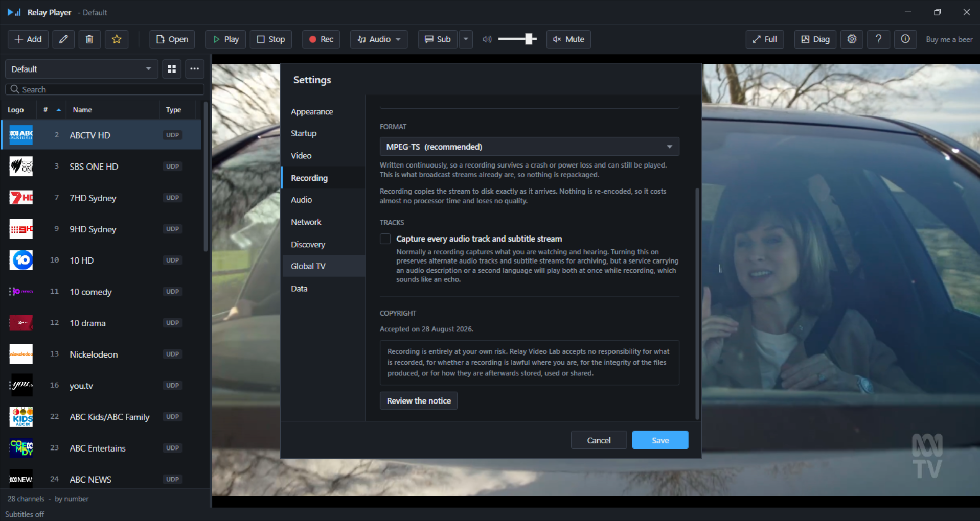Image resolution: width=980 pixels, height=521 pixels.
Task: Click Buy me a beer link
Action: [949, 39]
